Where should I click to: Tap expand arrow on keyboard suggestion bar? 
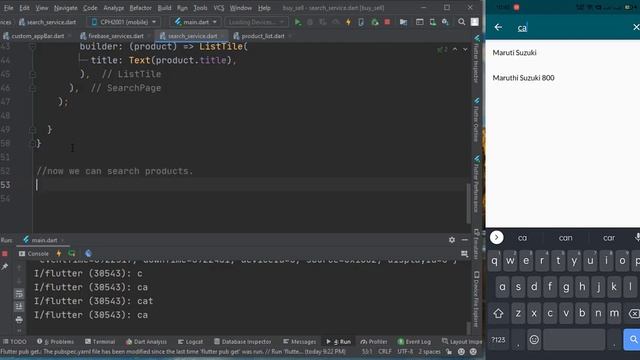(496, 238)
